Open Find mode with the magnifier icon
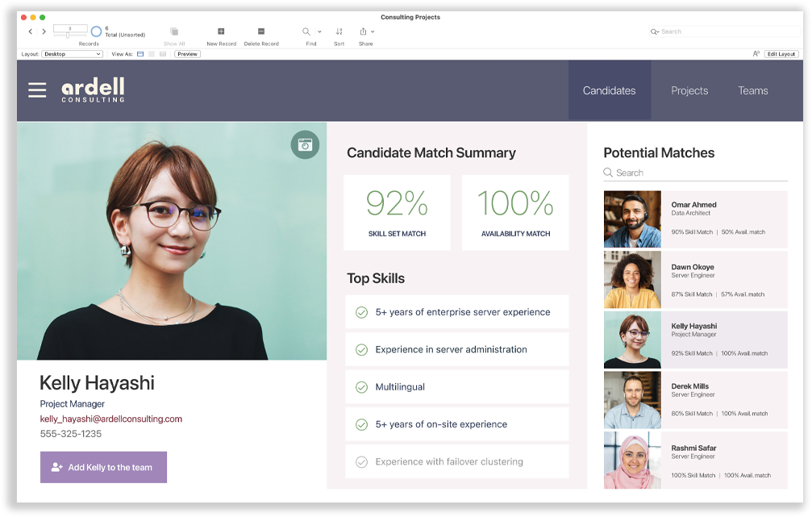Image resolution: width=812 pixels, height=517 pixels. pyautogui.click(x=305, y=30)
